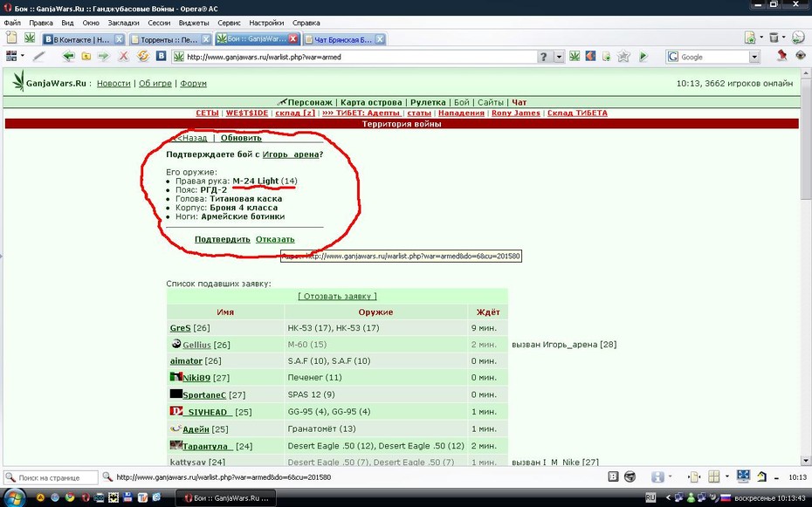
Task: Open the Форум link
Action: 193,83
